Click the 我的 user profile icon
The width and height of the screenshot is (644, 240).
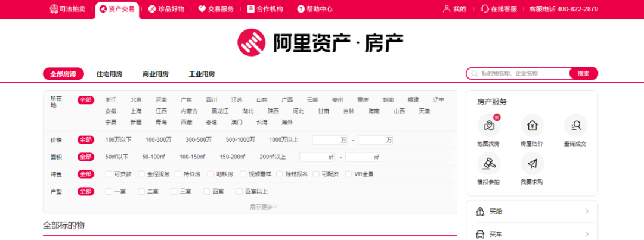[x=447, y=9]
